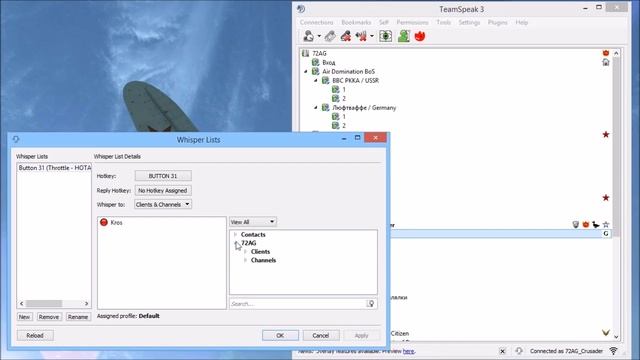The image size is (640, 360).
Task: Click the New button
Action: click(24, 317)
